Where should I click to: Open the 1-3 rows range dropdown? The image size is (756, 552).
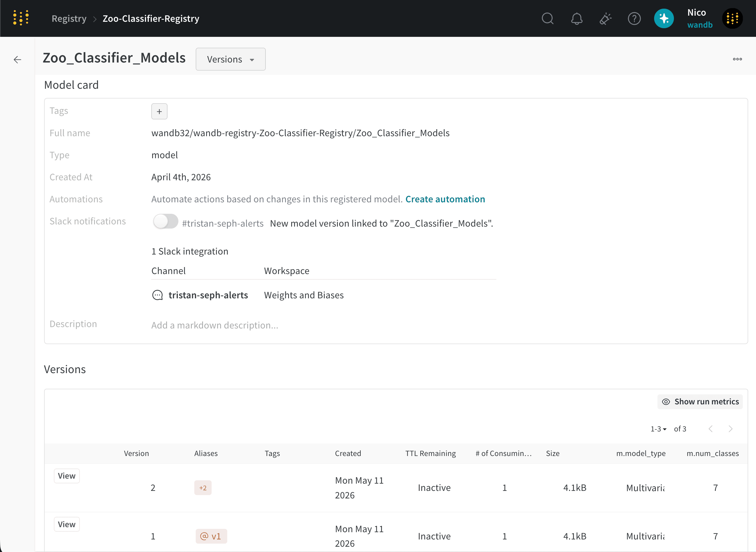click(x=658, y=429)
